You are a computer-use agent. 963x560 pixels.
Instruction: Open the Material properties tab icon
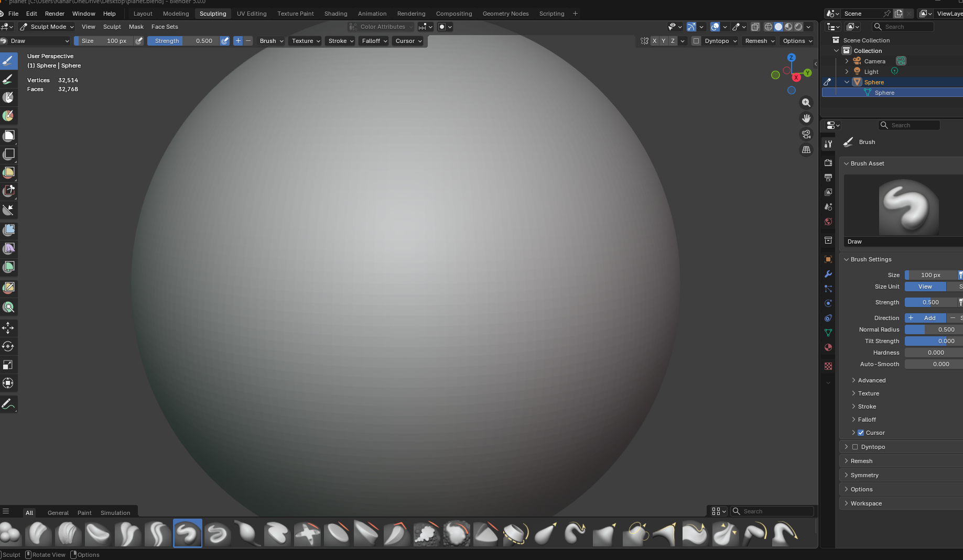[x=828, y=347]
